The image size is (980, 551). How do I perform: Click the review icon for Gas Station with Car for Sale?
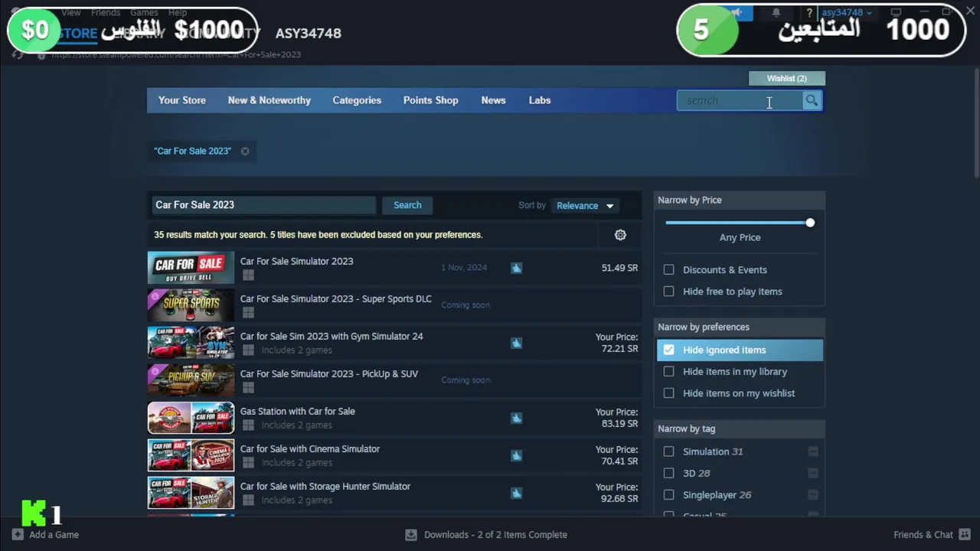517,418
